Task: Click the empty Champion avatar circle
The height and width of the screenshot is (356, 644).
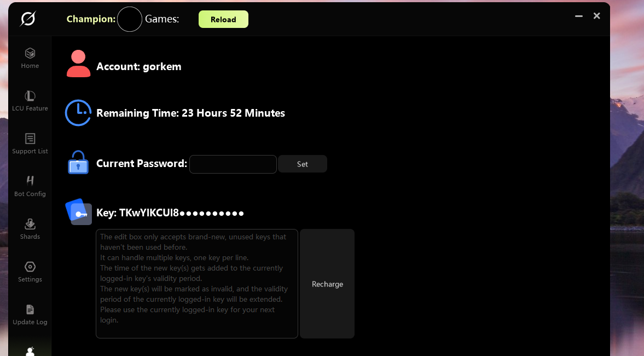Action: point(130,19)
